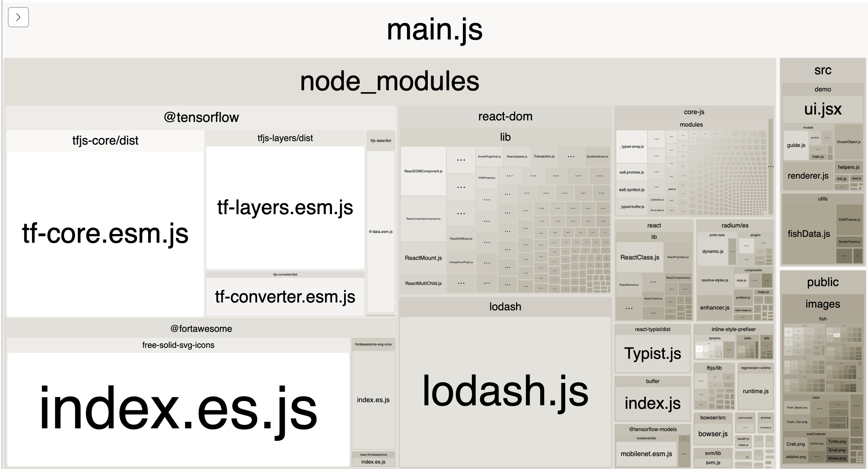Click the main.js bundle header
Viewport: 868px width, 469px height.
click(x=434, y=30)
